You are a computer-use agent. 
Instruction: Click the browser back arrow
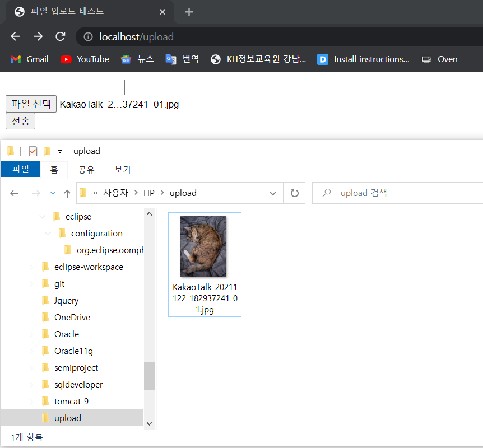coord(15,36)
